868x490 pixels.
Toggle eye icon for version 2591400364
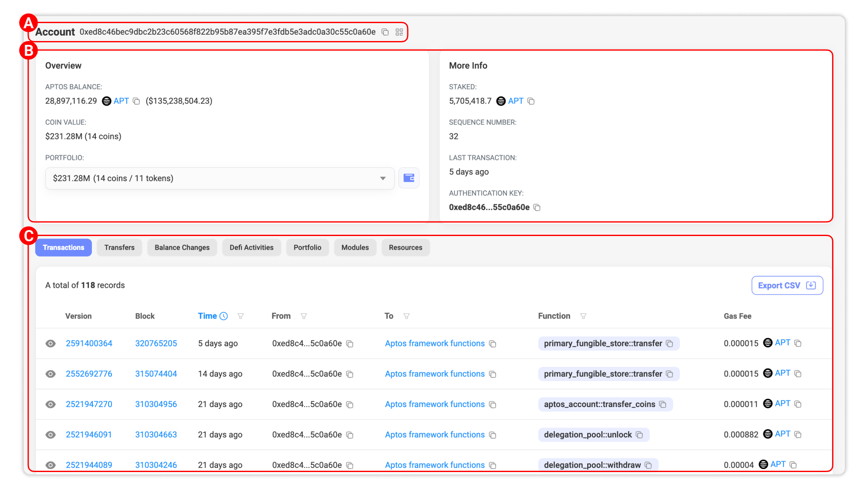coord(50,344)
